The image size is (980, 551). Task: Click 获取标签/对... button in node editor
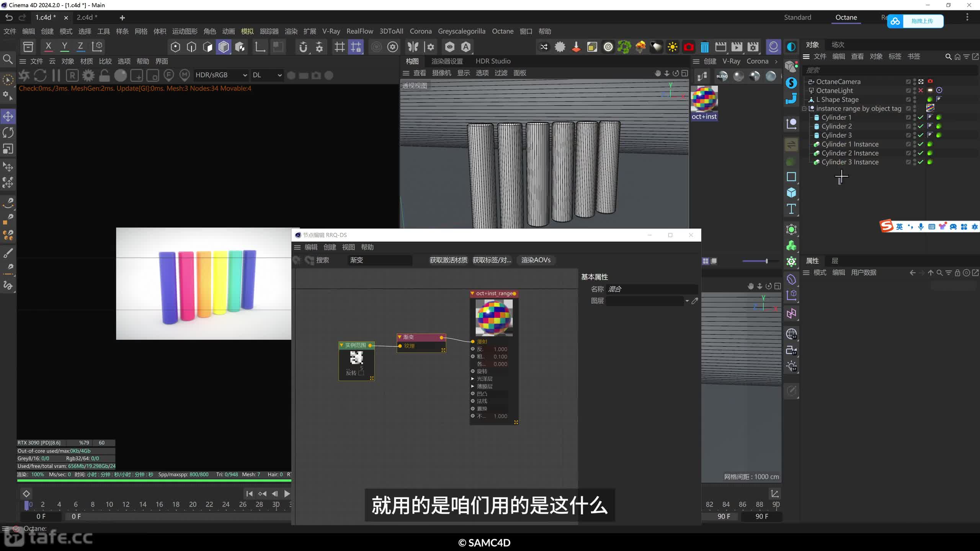coord(492,260)
